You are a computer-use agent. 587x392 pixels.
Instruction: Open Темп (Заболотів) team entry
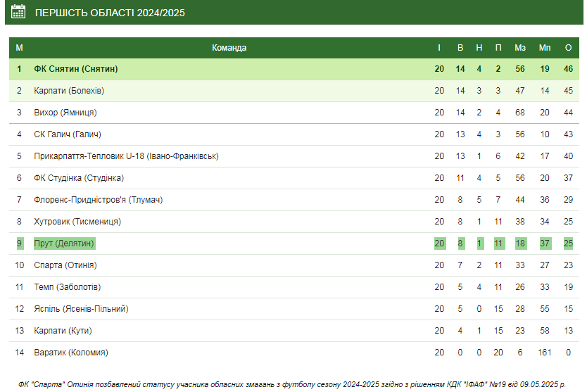coord(68,287)
